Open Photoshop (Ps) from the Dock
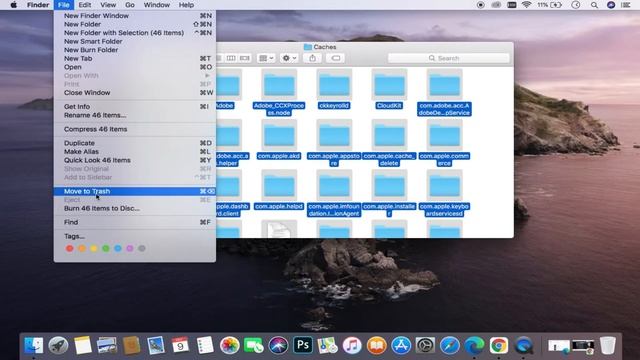Viewport: 640px width, 360px height. click(x=303, y=345)
